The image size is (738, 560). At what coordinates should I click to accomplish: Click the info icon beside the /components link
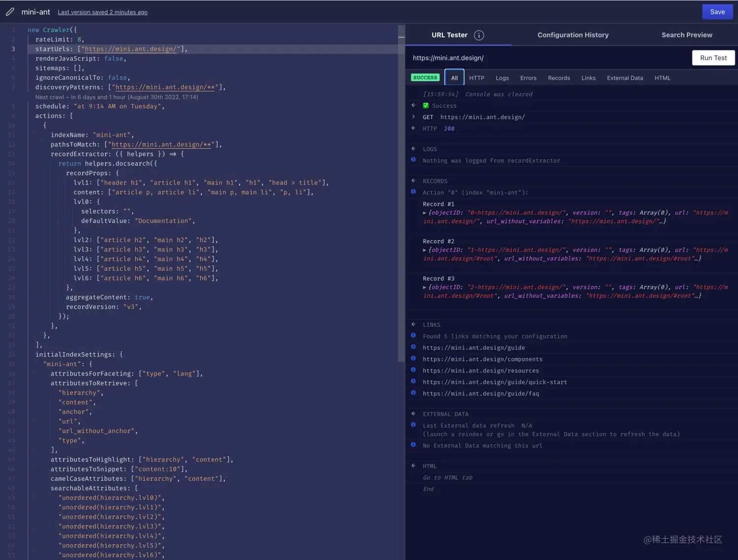pyautogui.click(x=413, y=358)
